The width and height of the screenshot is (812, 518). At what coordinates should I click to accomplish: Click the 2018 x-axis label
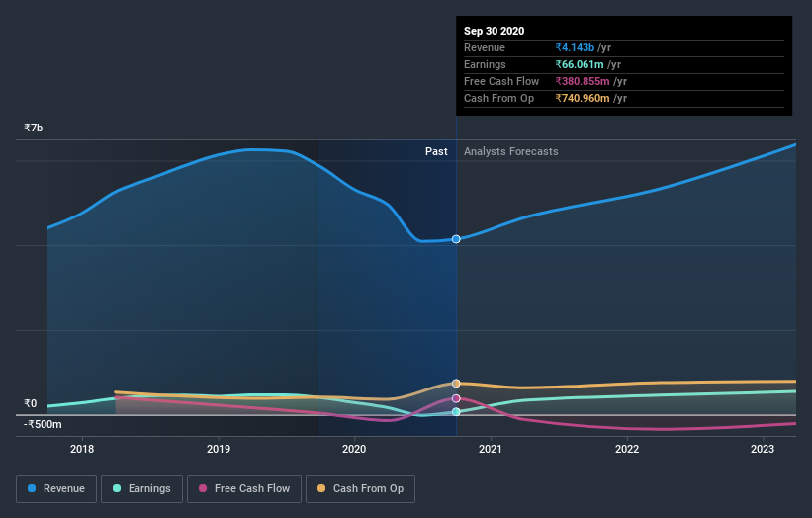click(82, 449)
